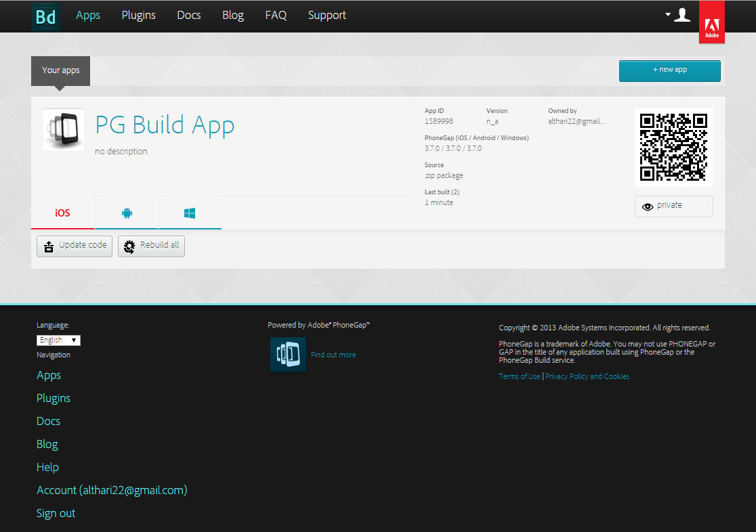756x532 pixels.
Task: Click the PG Build App icon thumbnail
Action: pos(64,130)
